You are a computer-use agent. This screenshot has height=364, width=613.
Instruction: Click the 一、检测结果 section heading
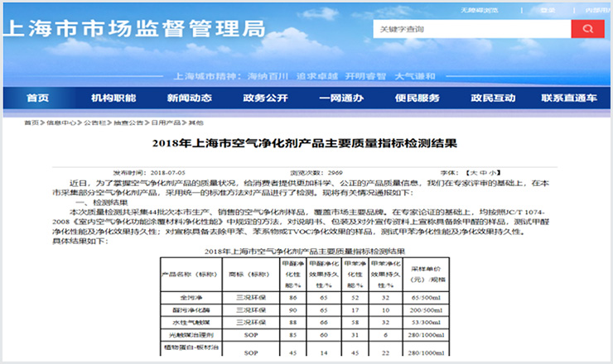coord(101,203)
